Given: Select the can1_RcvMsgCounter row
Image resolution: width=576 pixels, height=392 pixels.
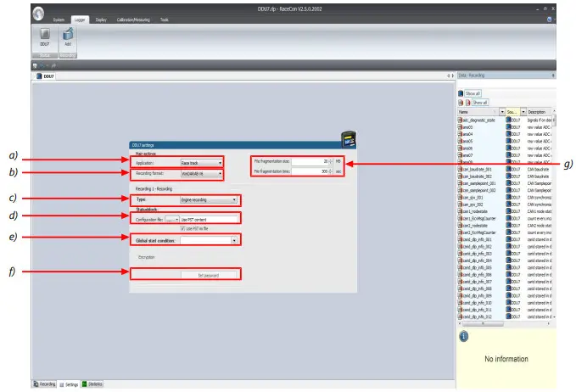Looking at the screenshot, I should (505, 218).
